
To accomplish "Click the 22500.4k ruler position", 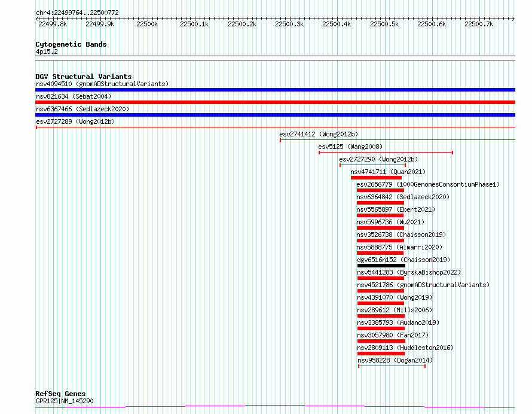I will pos(337,24).
